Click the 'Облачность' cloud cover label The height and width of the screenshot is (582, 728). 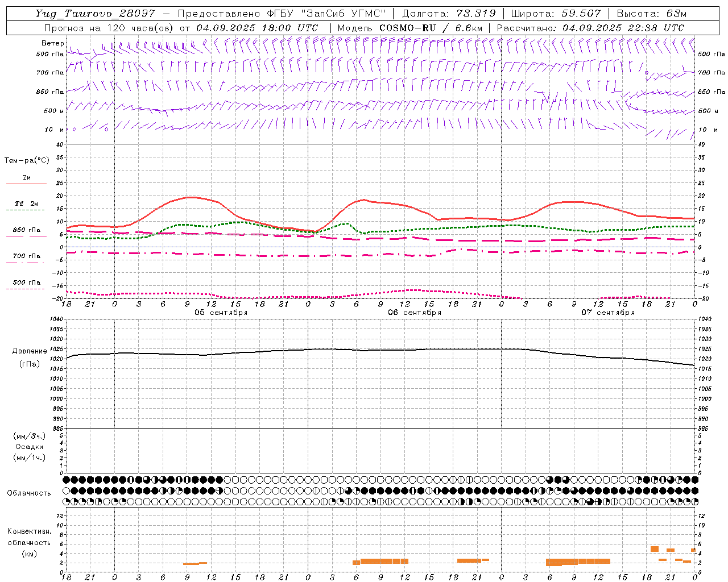29,493
